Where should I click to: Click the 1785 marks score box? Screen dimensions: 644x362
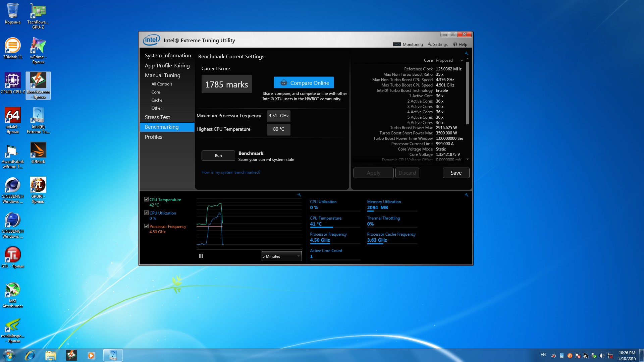(x=226, y=84)
